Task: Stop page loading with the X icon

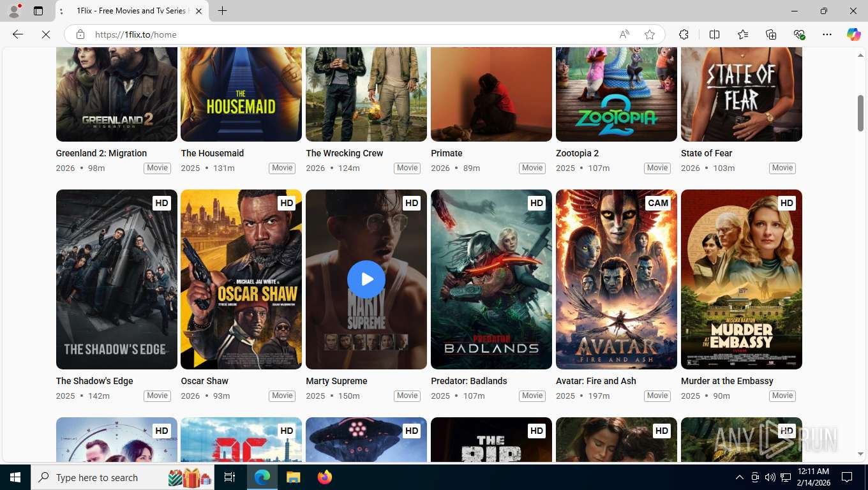Action: tap(46, 34)
